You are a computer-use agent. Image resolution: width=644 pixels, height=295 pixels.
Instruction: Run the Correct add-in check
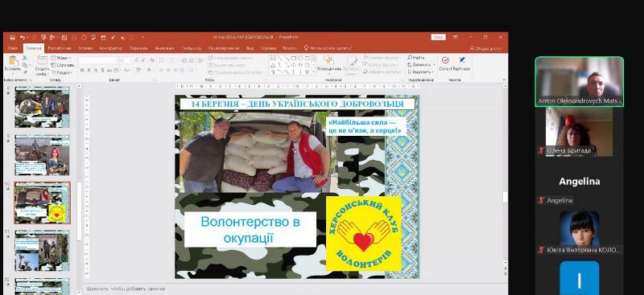[x=445, y=64]
